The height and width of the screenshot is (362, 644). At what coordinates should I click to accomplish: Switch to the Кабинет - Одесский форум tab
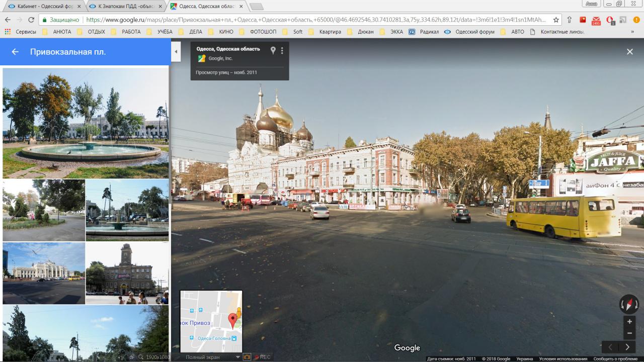pos(43,7)
